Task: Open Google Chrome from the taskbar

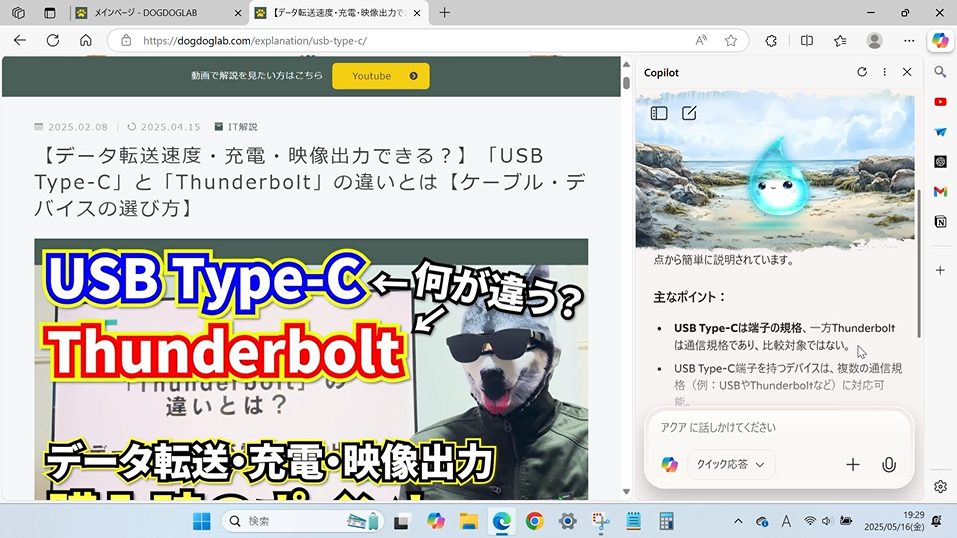Action: click(x=534, y=521)
